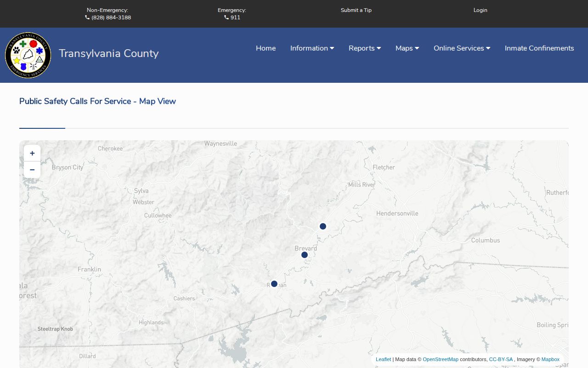Screen dimensions: 588x368
Task: Open the Mapbox attribution link
Action: tap(550, 359)
